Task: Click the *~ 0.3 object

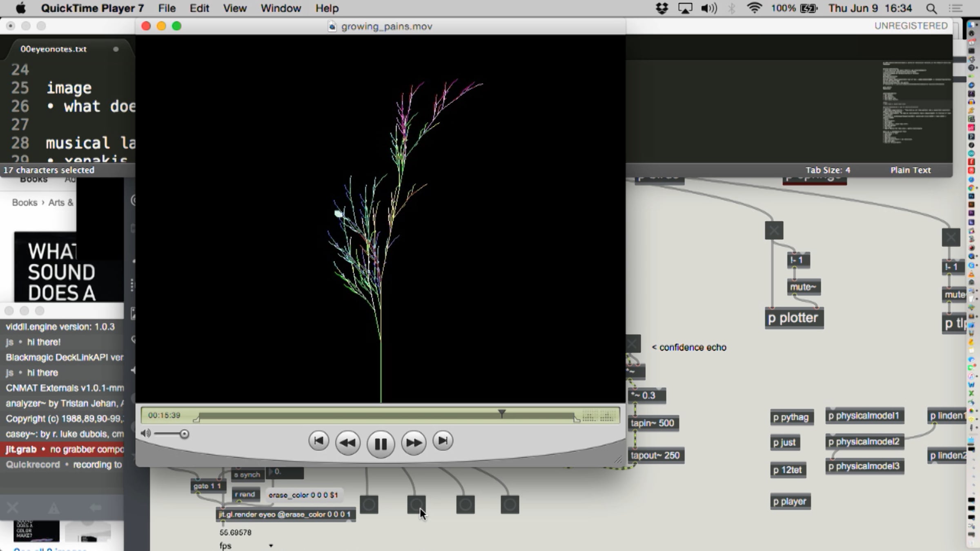Action: pos(647,395)
